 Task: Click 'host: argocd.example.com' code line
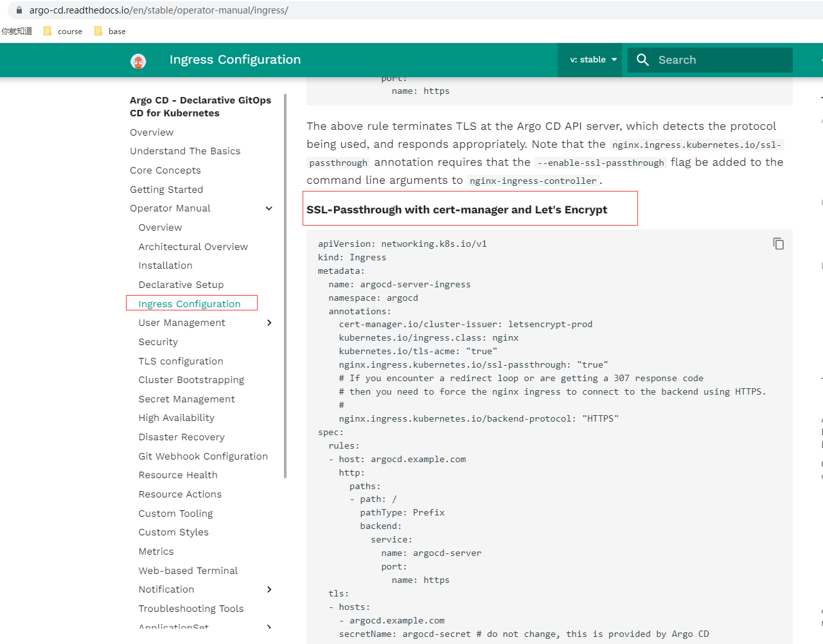tap(402, 459)
